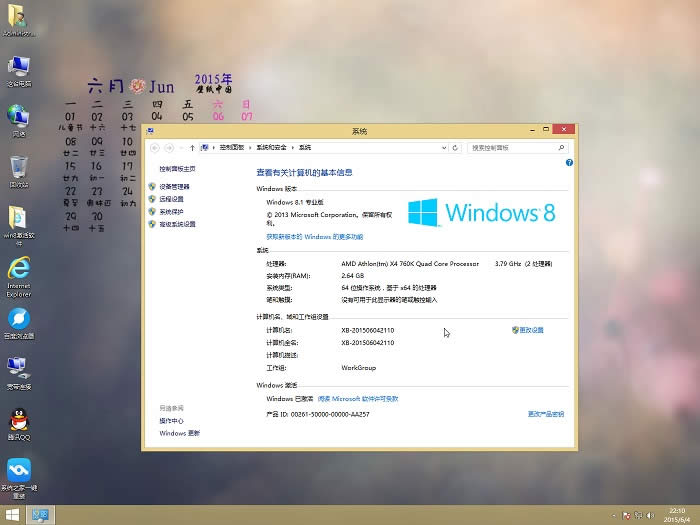Click the 更改设置 (Change settings) link
This screenshot has height=525, width=700.
coord(531,330)
